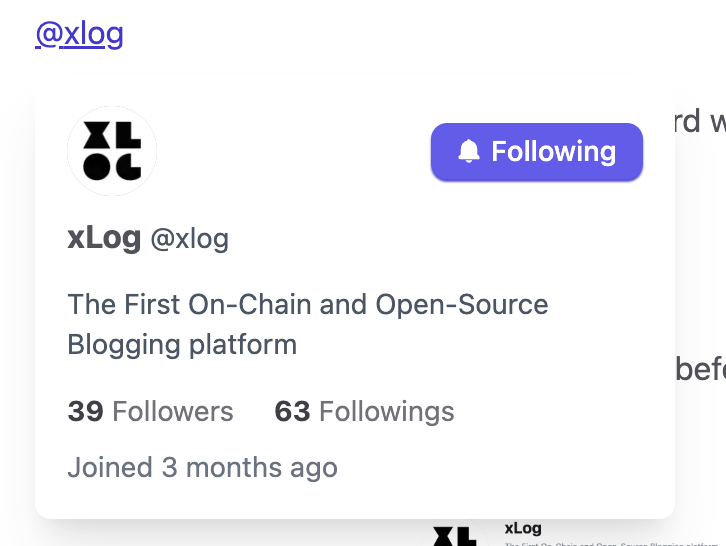
Task: View the 39 Followers list
Action: pyautogui.click(x=150, y=411)
